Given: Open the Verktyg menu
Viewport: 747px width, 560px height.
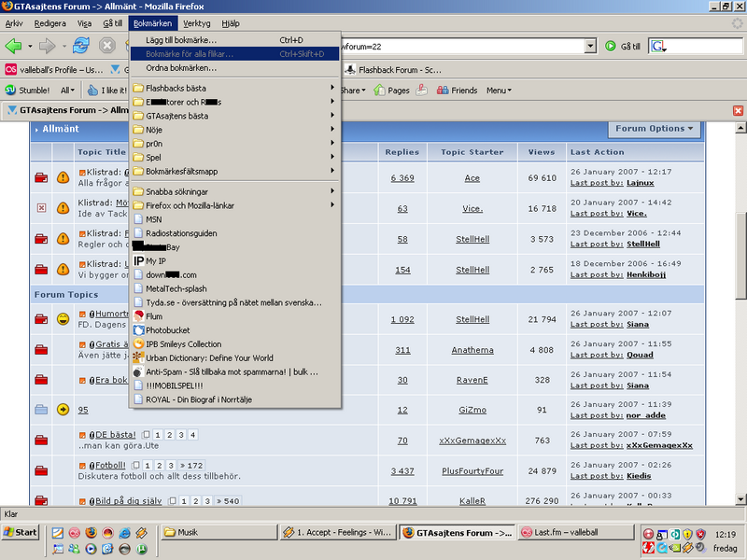Looking at the screenshot, I should tap(196, 22).
